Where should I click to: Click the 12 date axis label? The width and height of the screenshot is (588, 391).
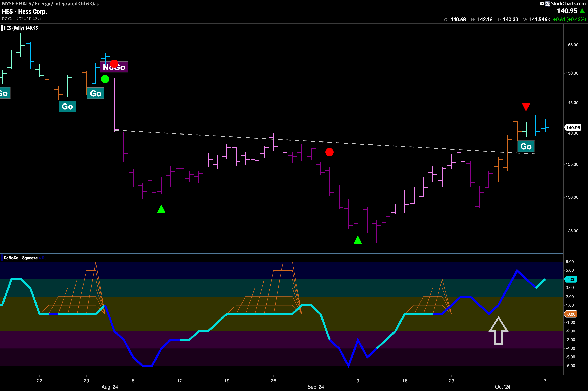point(180,381)
